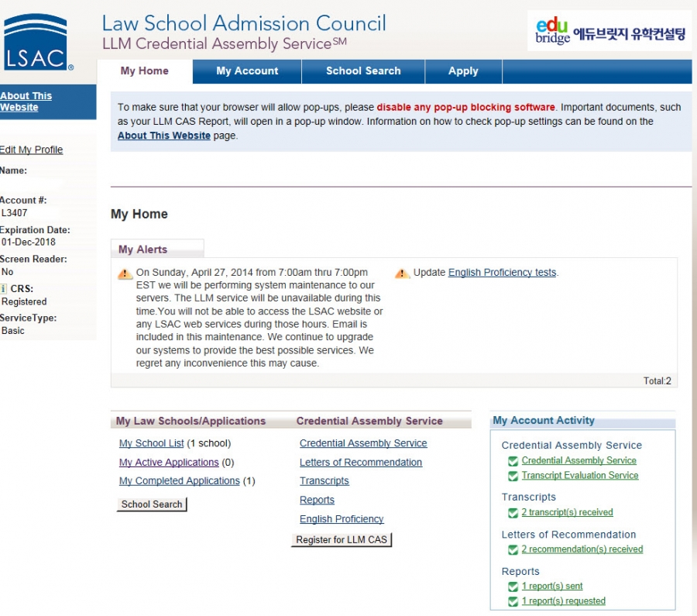This screenshot has height=616, width=697.
Task: Click the checkmark beside 2 transcript(s) received
Action: point(513,512)
